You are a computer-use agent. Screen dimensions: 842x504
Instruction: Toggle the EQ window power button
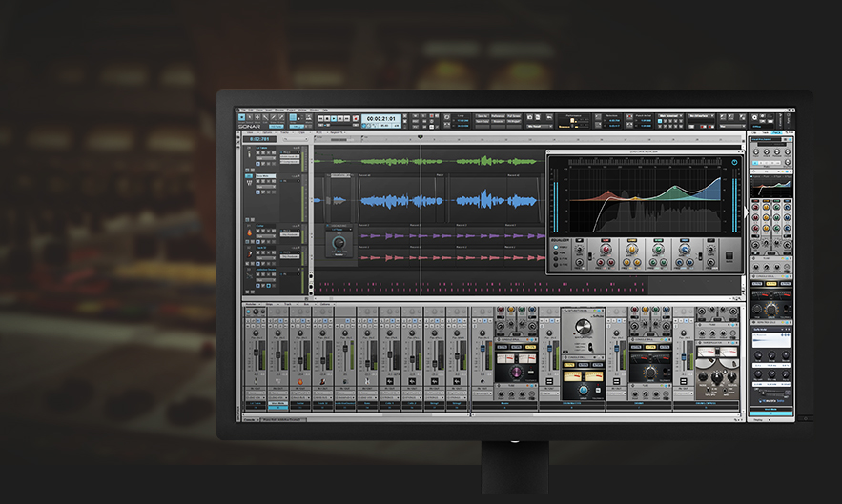(734, 162)
